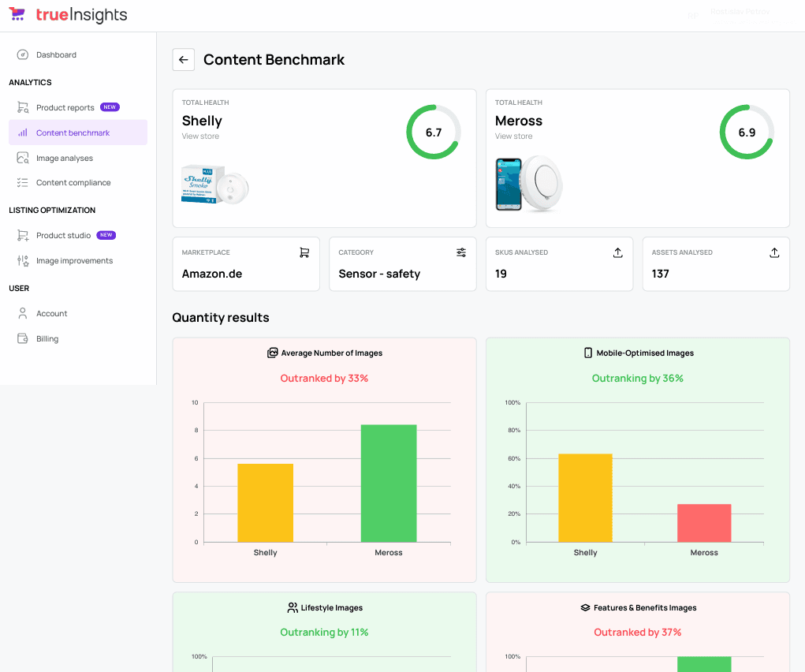Click Meross product thumbnail image
805x672 pixels.
coord(529,184)
